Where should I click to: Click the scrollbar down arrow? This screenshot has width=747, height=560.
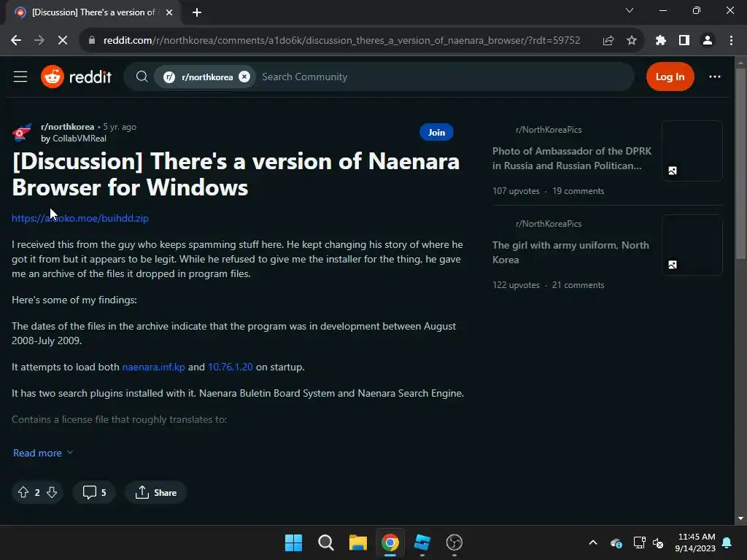coord(740,518)
